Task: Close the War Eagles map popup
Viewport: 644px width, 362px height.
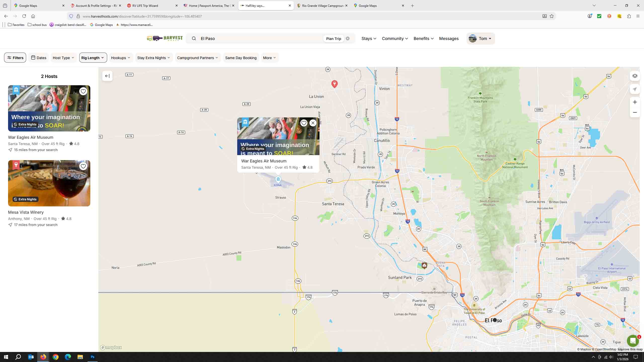Action: [313, 123]
